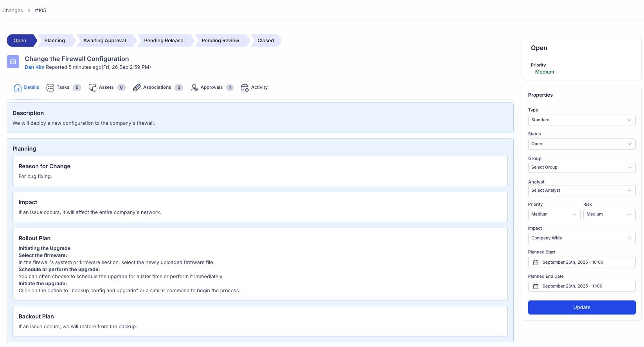
Task: Switch to the Pending Release stage
Action: (x=164, y=41)
